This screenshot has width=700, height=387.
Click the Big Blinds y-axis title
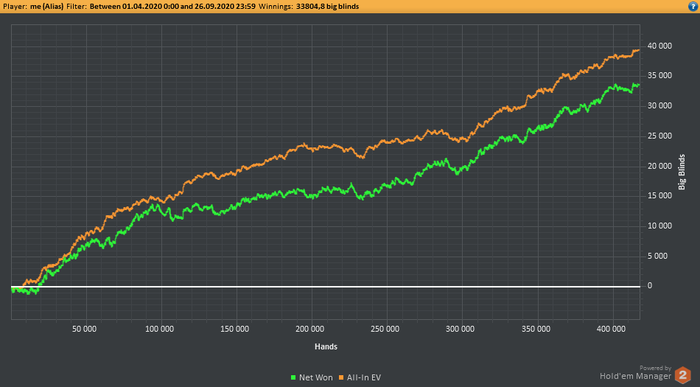pos(682,172)
